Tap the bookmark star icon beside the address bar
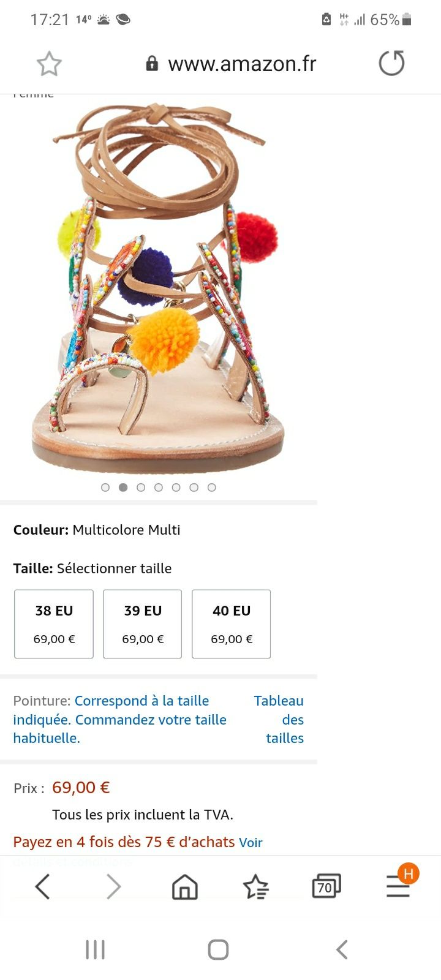Viewport: 441px width, 980px height. click(49, 64)
